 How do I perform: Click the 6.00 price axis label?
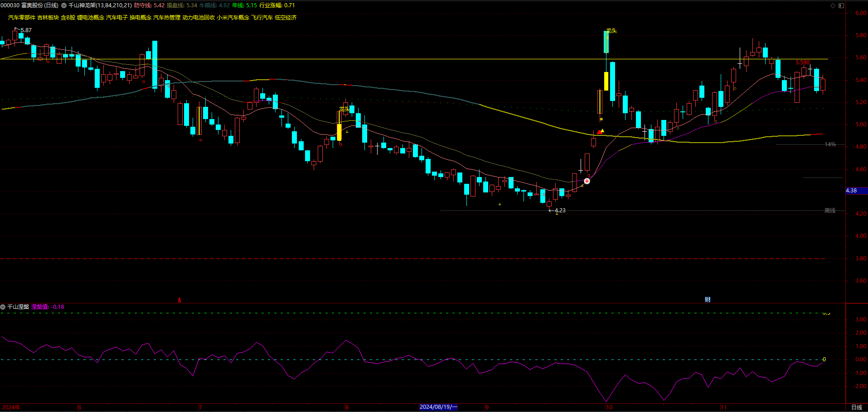(861, 13)
